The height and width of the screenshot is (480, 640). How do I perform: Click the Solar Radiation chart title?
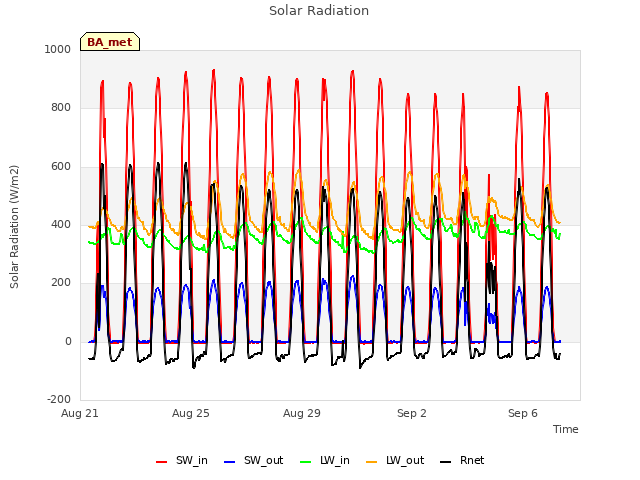319,11
